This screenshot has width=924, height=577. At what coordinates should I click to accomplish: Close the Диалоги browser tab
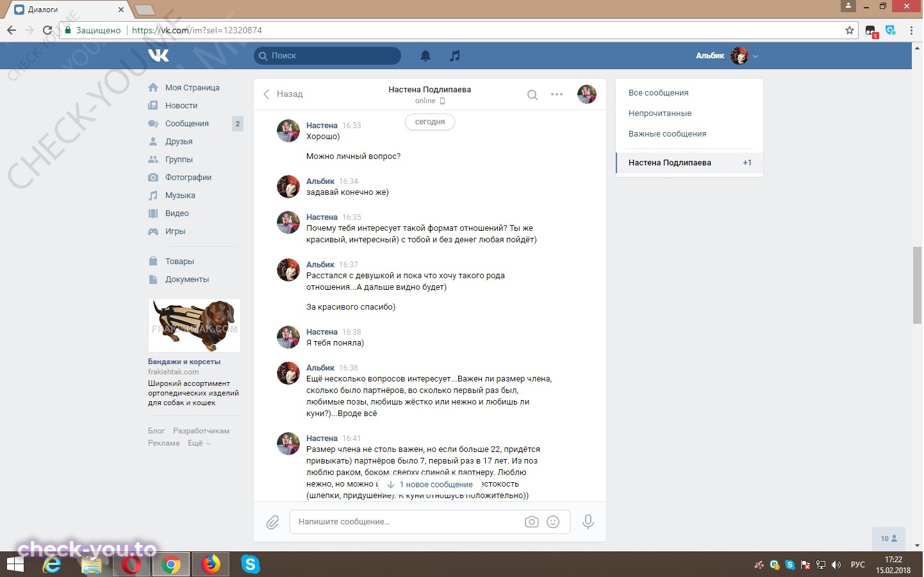[120, 10]
